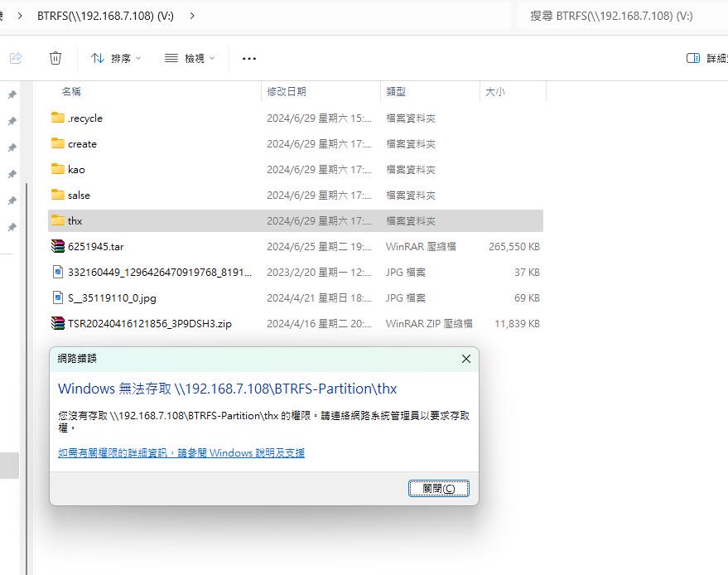The height and width of the screenshot is (575, 728).
Task: Open the 檢視 view dropdown
Action: (190, 58)
